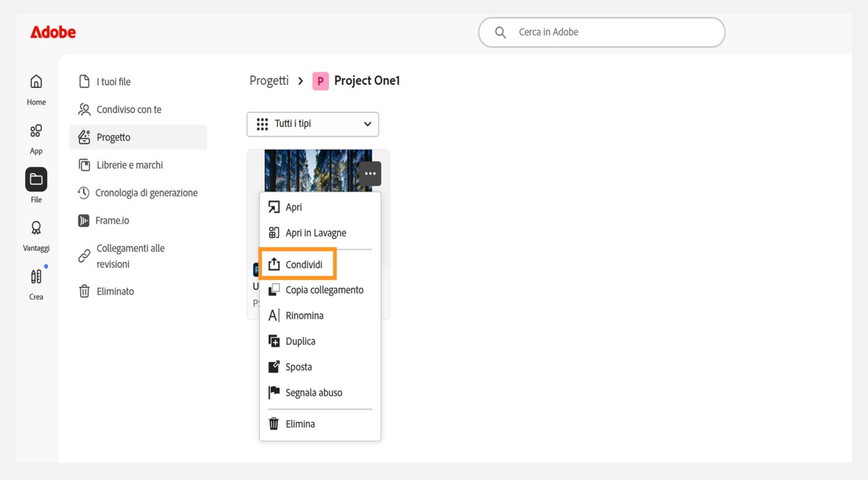Choose Rinomina from the menu

coord(320,316)
